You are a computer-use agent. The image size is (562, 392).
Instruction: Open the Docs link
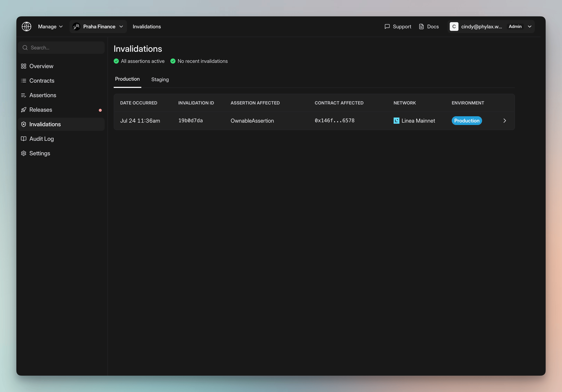429,27
